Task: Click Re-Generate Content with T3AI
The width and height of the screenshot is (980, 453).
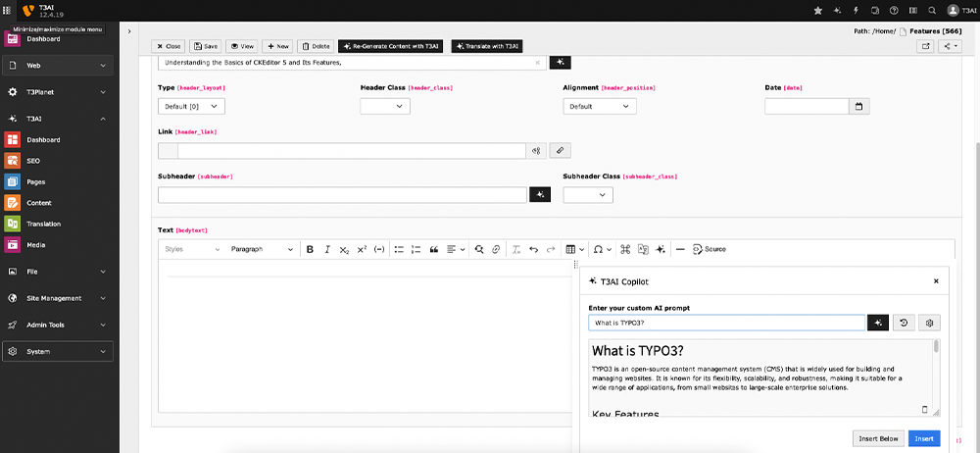Action: click(x=392, y=46)
